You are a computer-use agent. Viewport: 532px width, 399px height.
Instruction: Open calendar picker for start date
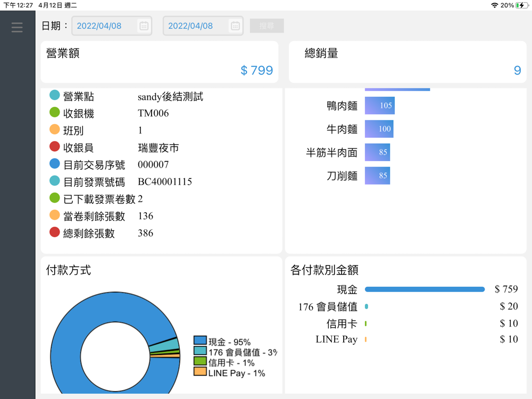[x=144, y=26]
